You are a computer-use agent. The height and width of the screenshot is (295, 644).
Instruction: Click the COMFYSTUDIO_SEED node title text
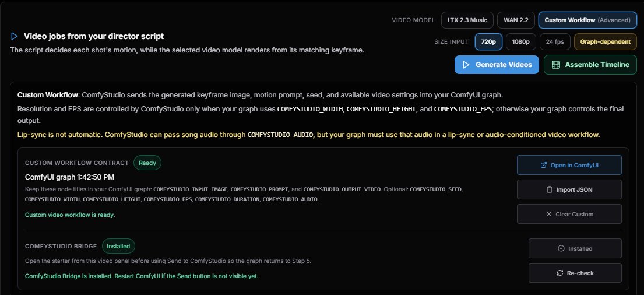tap(436, 189)
